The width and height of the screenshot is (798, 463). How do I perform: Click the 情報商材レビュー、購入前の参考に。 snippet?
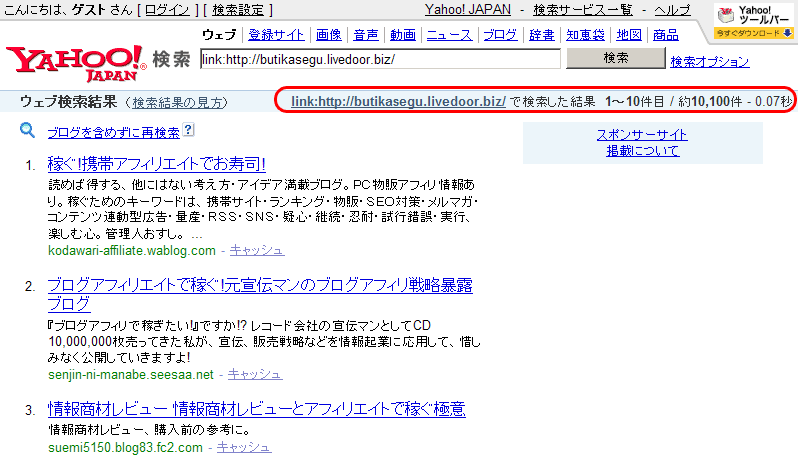point(150,430)
